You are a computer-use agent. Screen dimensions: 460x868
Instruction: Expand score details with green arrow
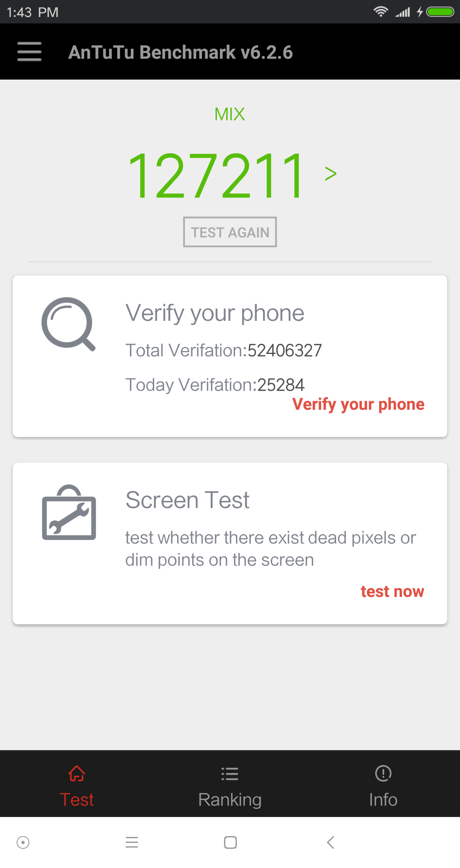point(331,174)
